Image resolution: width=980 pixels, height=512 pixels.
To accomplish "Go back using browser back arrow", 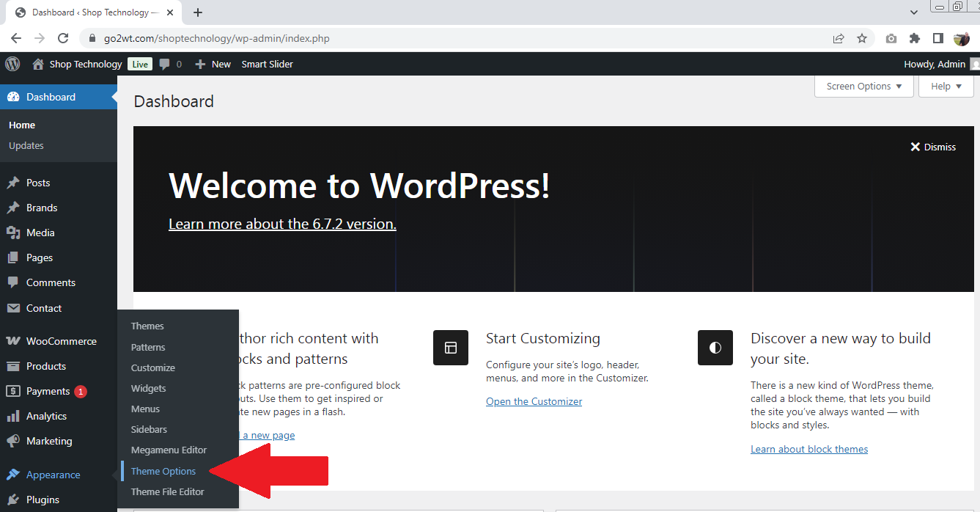I will (x=16, y=38).
